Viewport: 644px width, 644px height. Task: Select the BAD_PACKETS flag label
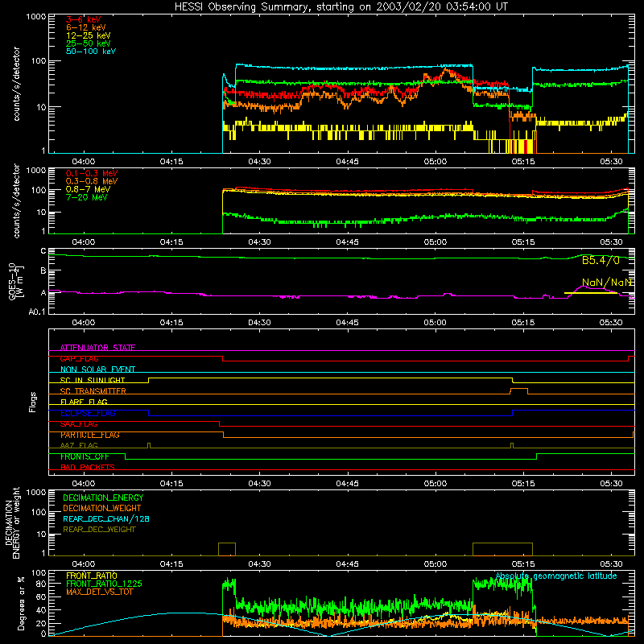88,467
